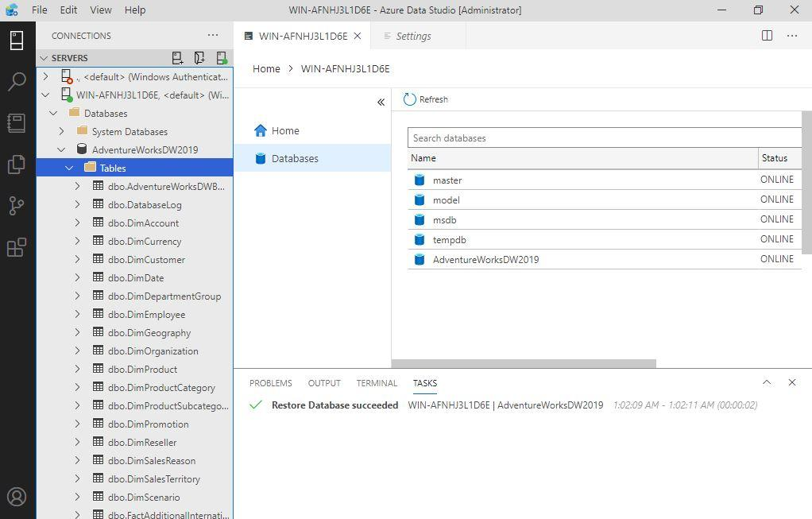
Task: Maximize the panel with the up chevron
Action: coord(767,382)
